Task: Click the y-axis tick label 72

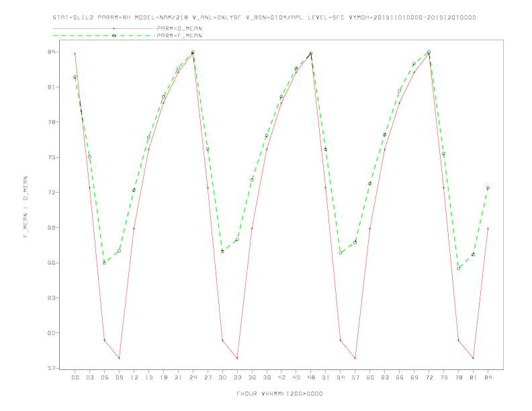Action: (x=52, y=192)
